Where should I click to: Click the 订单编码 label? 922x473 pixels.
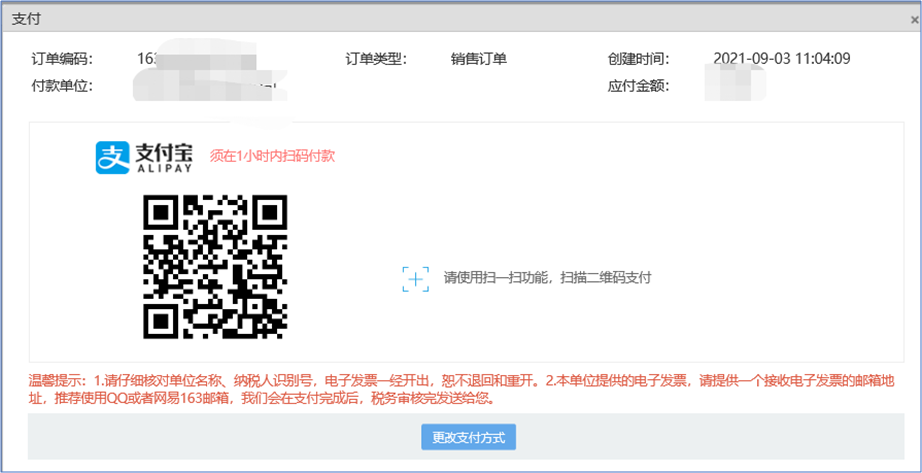point(62,59)
